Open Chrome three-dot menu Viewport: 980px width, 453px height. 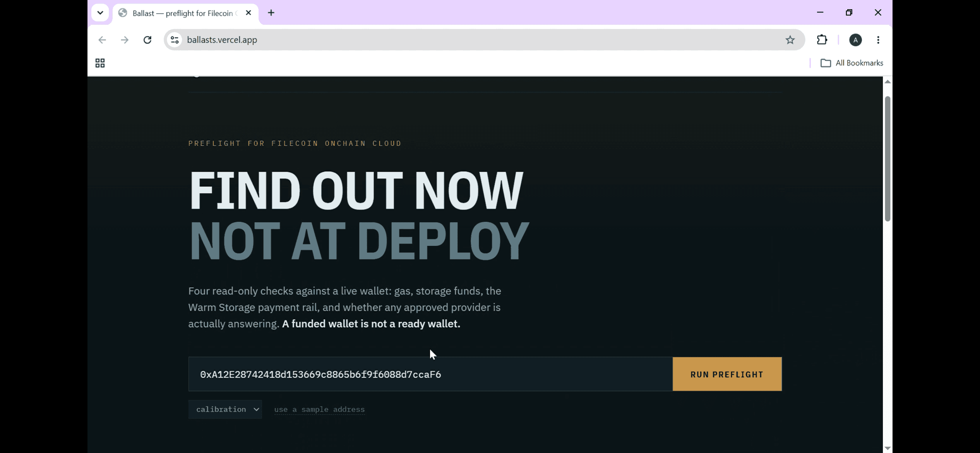tap(878, 40)
